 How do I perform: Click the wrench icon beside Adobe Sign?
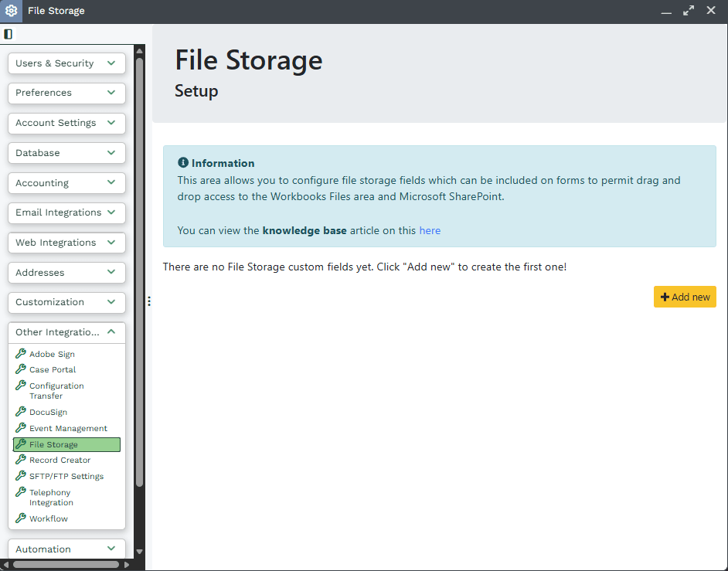coord(21,354)
